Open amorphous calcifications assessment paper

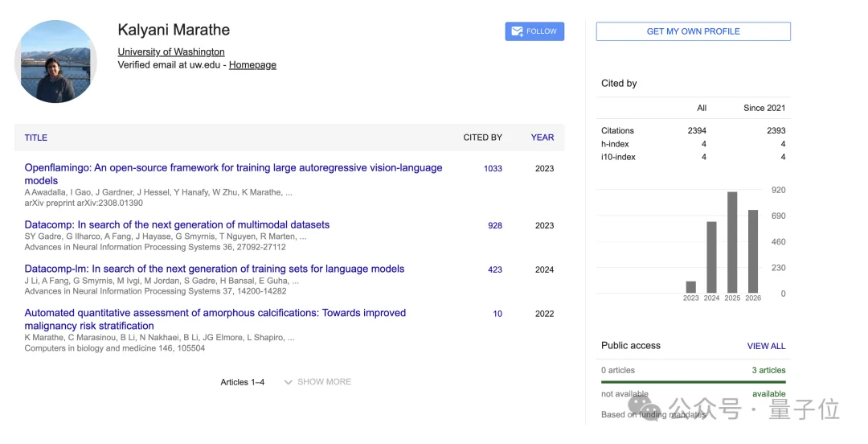point(215,319)
